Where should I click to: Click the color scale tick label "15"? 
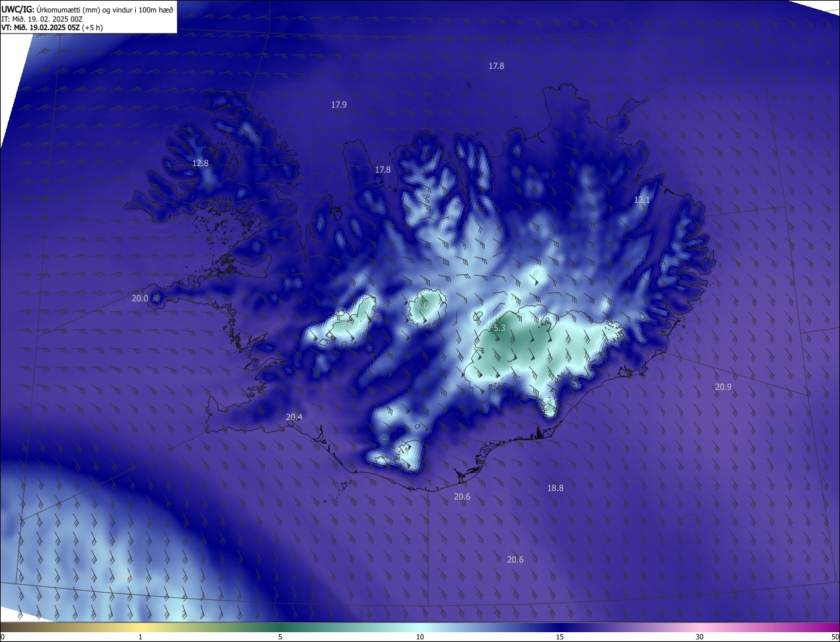click(x=560, y=637)
